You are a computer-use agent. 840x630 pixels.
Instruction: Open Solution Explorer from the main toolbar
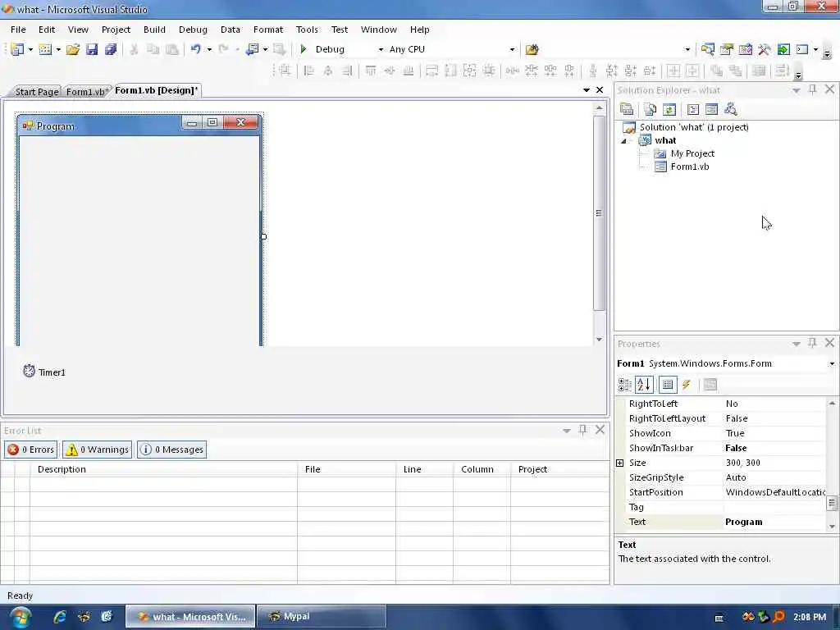click(x=707, y=49)
